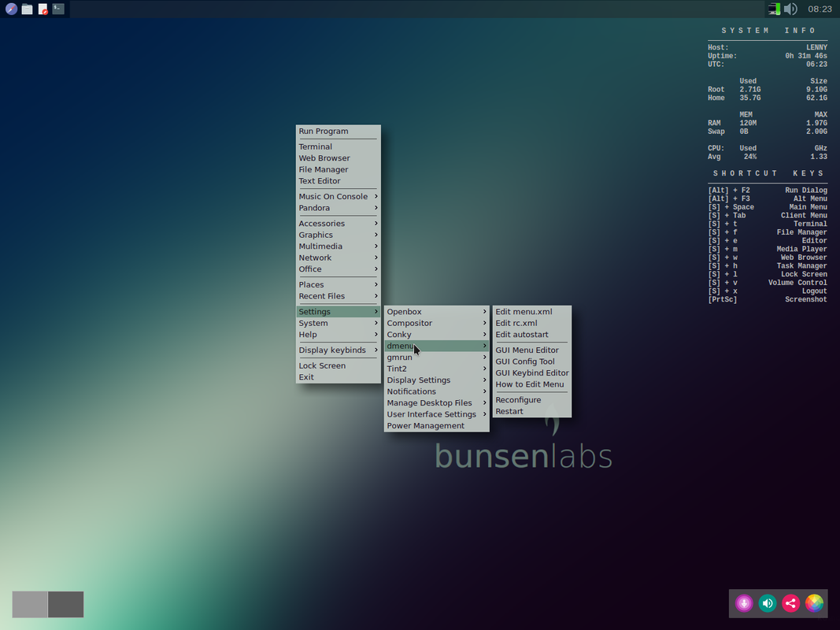Open the text editor icon in panel
The image size is (840, 630).
pyautogui.click(x=43, y=9)
